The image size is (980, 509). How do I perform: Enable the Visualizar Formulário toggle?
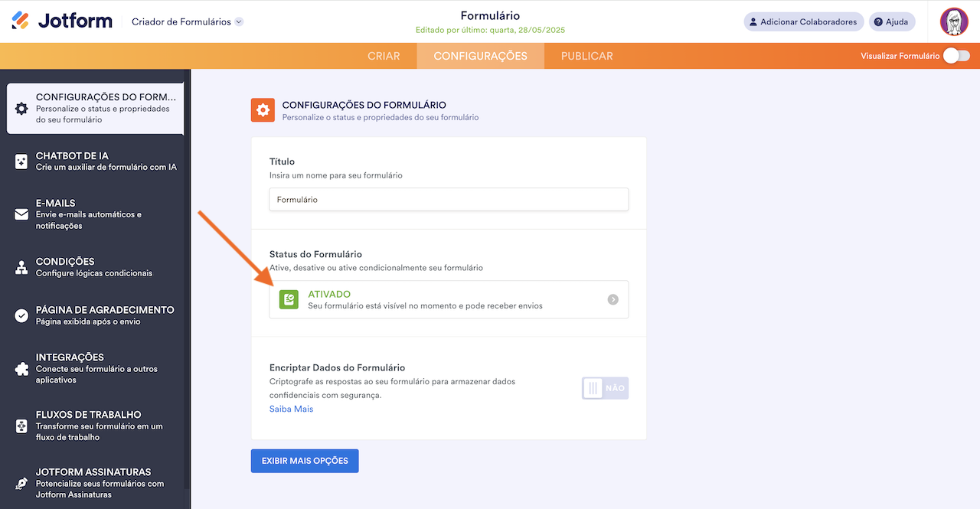click(x=955, y=56)
